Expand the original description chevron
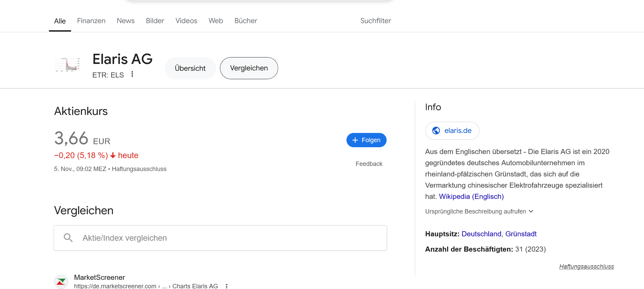644x289 pixels. click(531, 211)
